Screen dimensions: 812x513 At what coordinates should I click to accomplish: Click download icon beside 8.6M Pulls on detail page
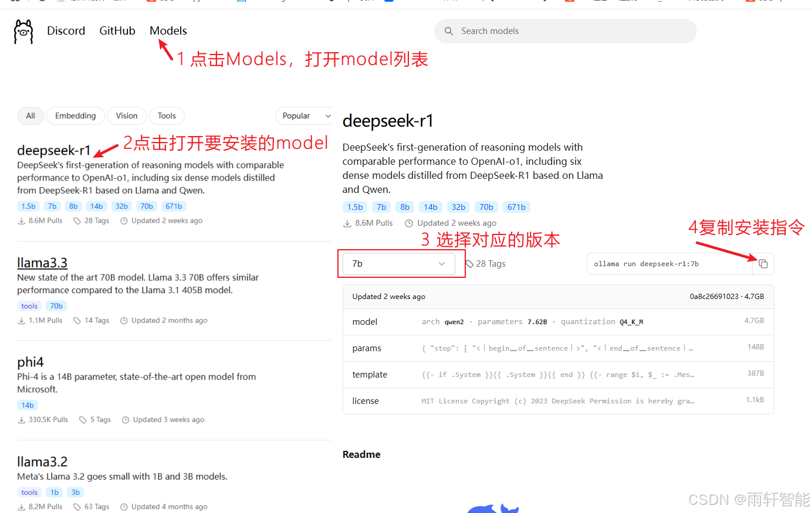tap(347, 223)
